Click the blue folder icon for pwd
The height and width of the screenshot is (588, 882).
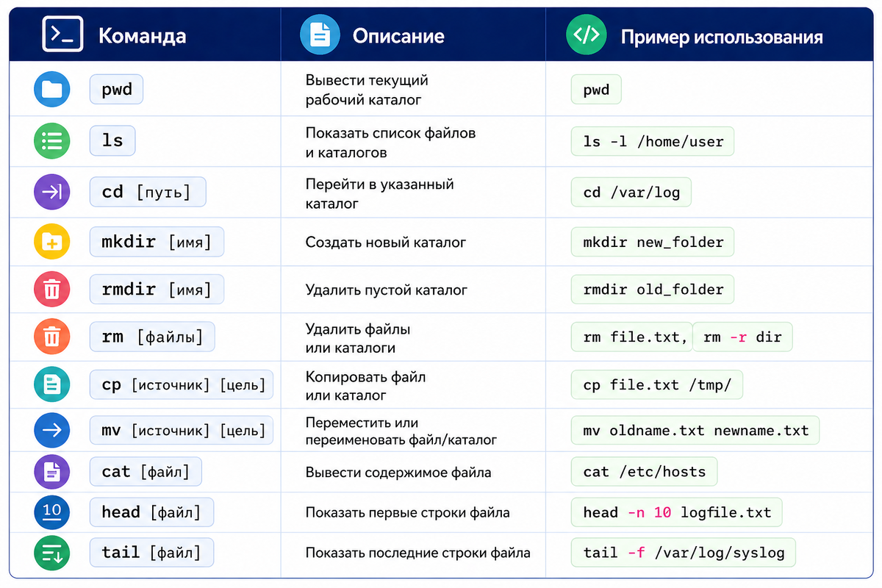tap(52, 90)
